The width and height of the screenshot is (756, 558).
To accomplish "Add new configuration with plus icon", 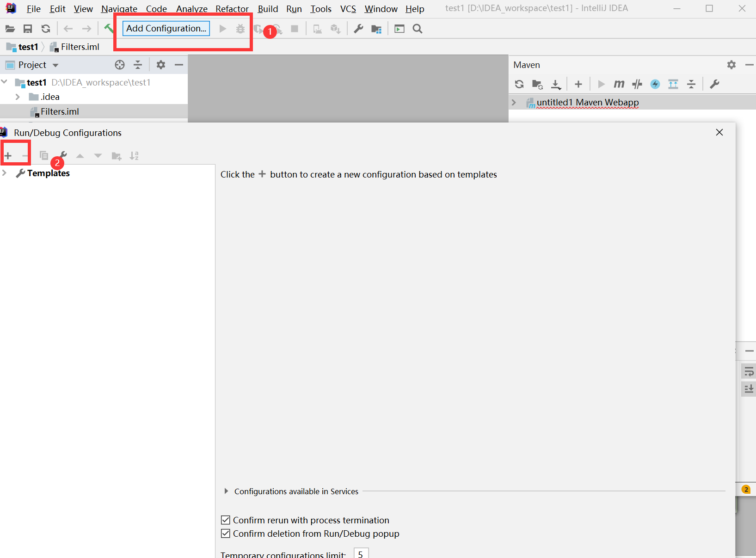I will [x=8, y=156].
